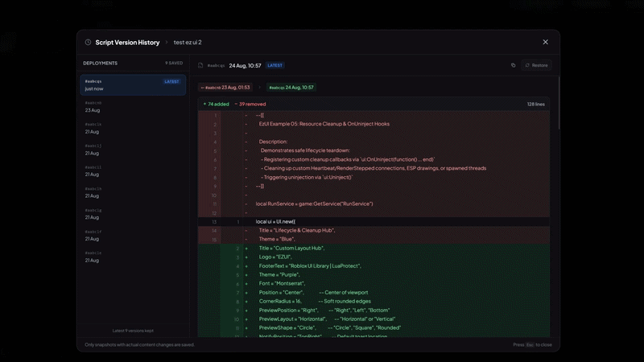Click removed line Triggering uninjection via ui:Uninject()
Image resolution: width=644 pixels, height=362 pixels.
(374, 177)
